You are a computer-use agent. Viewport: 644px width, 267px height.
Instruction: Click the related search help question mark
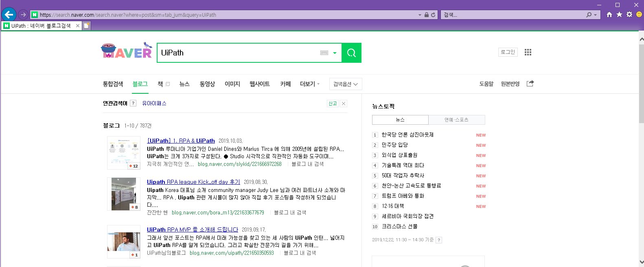click(x=133, y=104)
